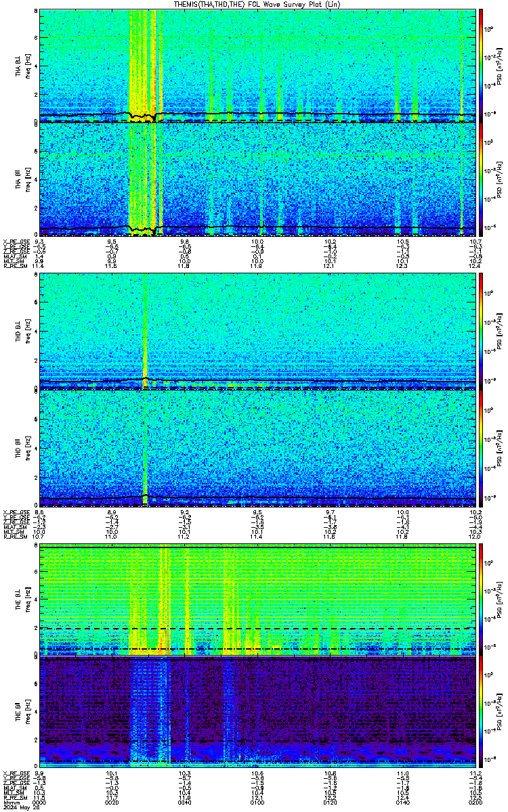Click the '0020' time tick label
The image size is (508, 812).
pyautogui.click(x=112, y=802)
